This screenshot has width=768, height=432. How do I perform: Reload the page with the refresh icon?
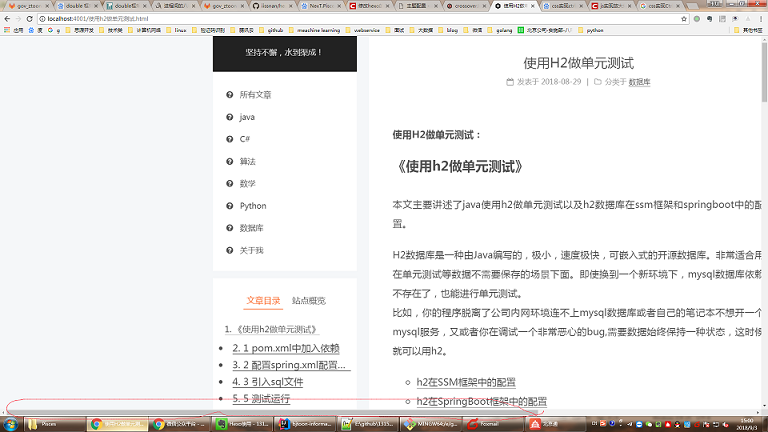tap(29, 19)
